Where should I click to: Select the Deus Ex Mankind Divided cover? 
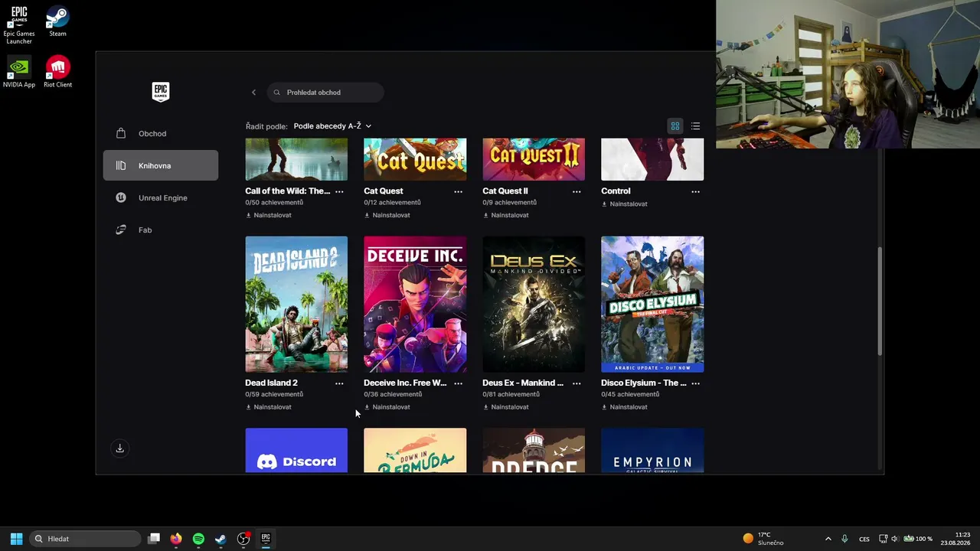534,304
